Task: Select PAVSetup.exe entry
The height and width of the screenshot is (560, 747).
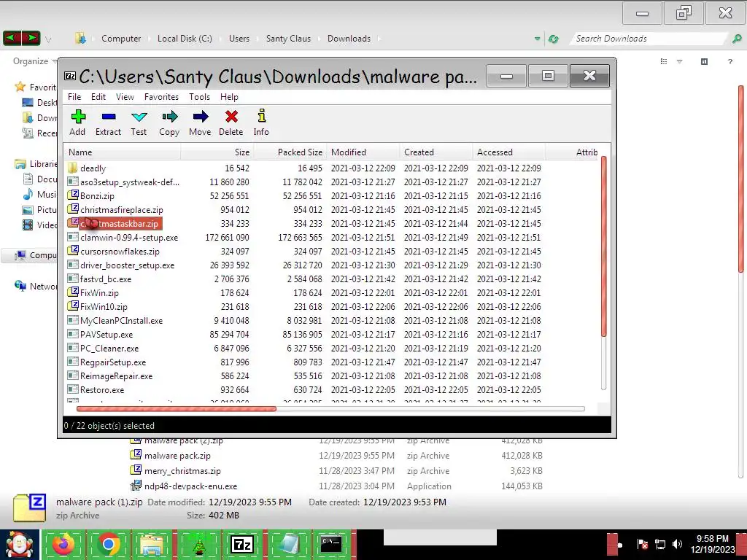Action: click(x=107, y=334)
